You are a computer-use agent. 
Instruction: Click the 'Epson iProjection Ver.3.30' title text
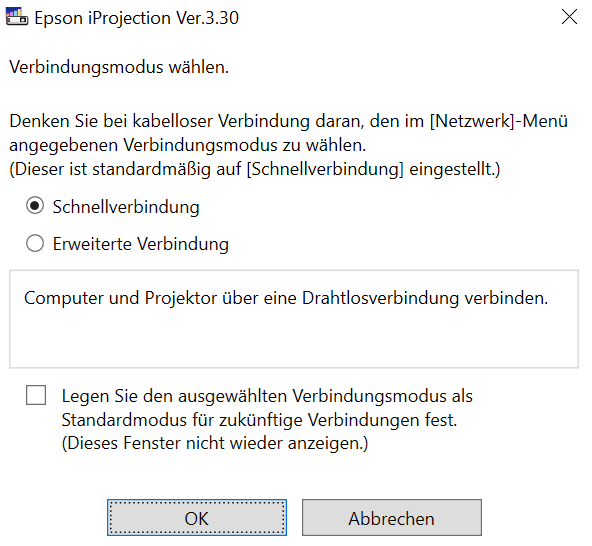137,18
